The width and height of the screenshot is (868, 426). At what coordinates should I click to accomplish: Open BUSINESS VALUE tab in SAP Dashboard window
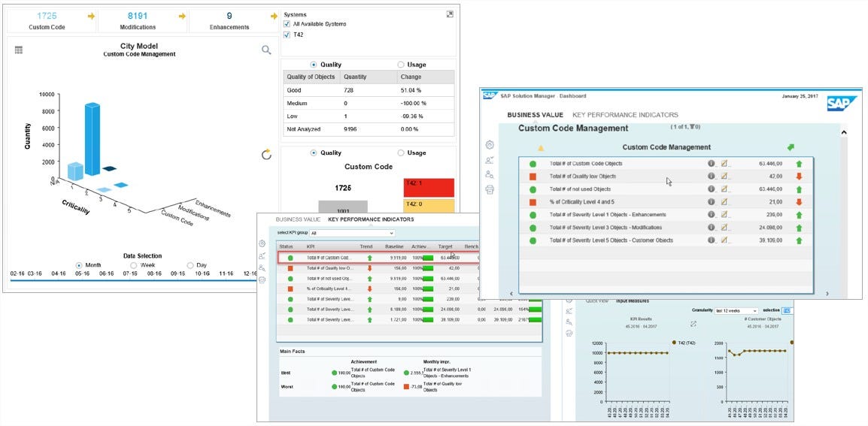(536, 115)
